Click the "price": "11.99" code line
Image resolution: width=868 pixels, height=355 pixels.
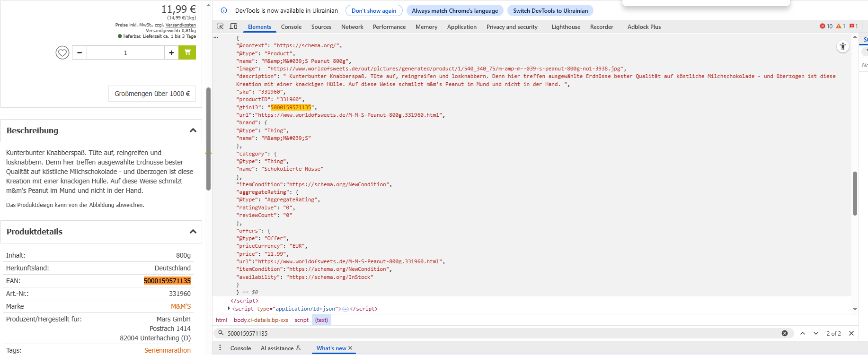pos(262,254)
